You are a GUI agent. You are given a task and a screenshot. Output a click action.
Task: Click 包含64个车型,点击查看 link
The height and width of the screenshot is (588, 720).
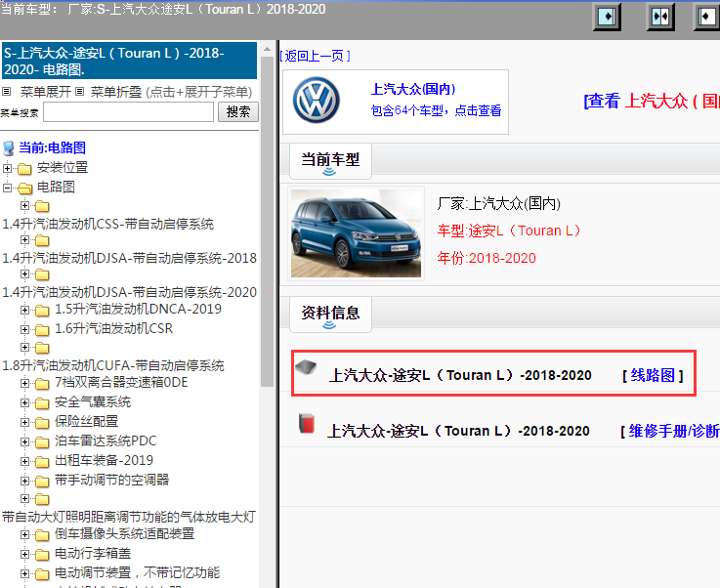(x=436, y=110)
